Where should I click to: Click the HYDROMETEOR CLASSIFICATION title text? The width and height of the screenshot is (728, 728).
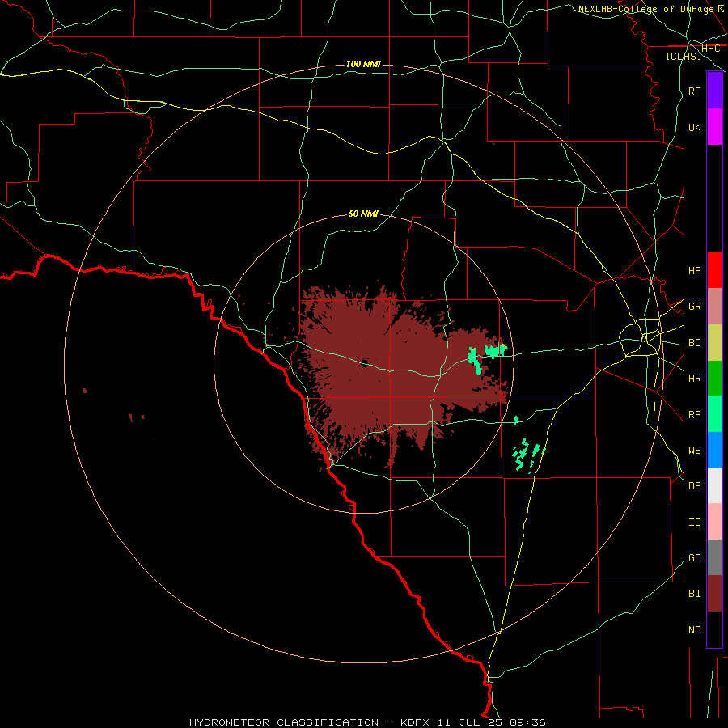coord(284,722)
